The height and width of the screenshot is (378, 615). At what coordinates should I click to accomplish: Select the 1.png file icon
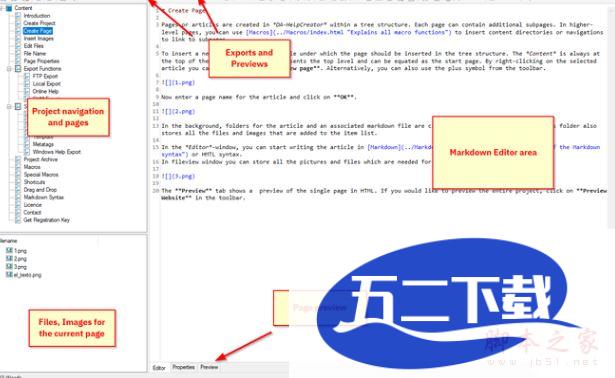(9, 250)
